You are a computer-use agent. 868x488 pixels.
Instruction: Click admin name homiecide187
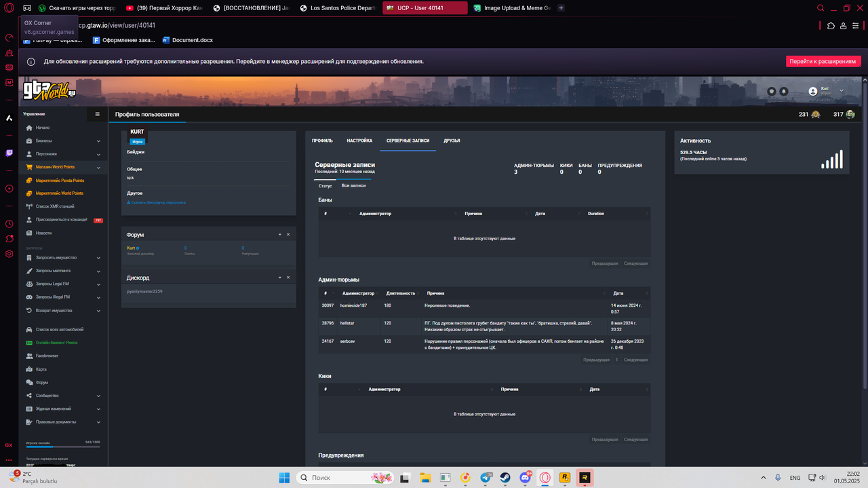(x=353, y=305)
